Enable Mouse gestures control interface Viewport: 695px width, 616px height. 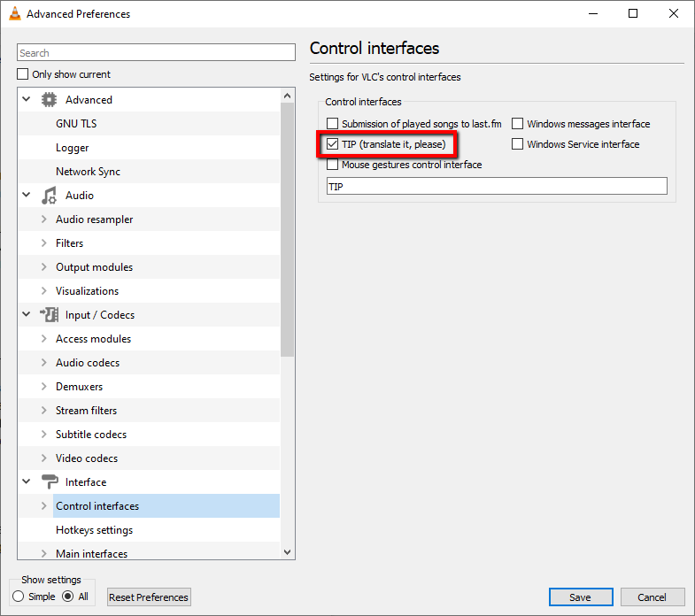click(333, 165)
